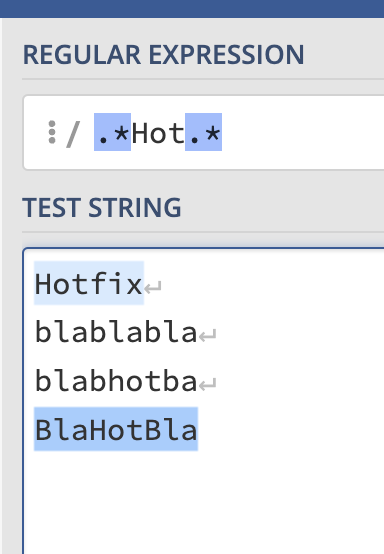
Task: Place cursor in the literal Hot text
Action: [158, 134]
